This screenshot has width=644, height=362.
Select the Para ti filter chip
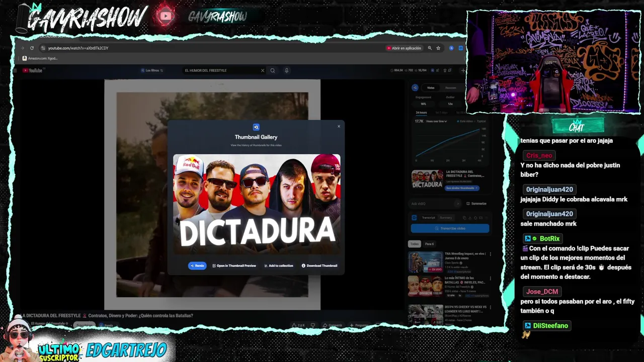[x=429, y=244]
